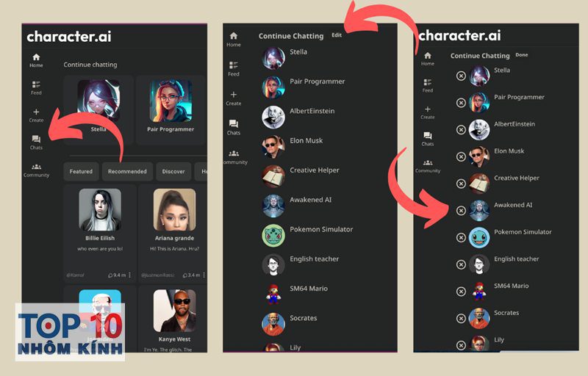Click Edit beside Continue Chatting heading
This screenshot has height=376, width=588.
(337, 35)
